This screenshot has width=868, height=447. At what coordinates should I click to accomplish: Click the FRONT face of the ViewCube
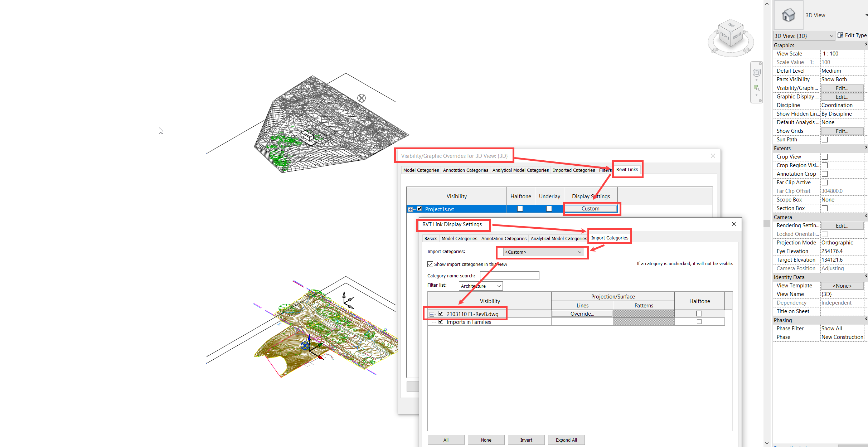coord(724,37)
